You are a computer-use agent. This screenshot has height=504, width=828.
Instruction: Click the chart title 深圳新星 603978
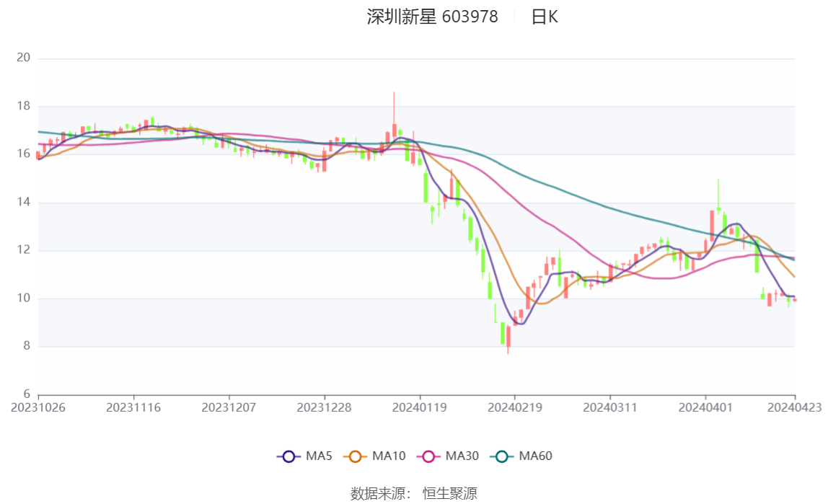433,17
